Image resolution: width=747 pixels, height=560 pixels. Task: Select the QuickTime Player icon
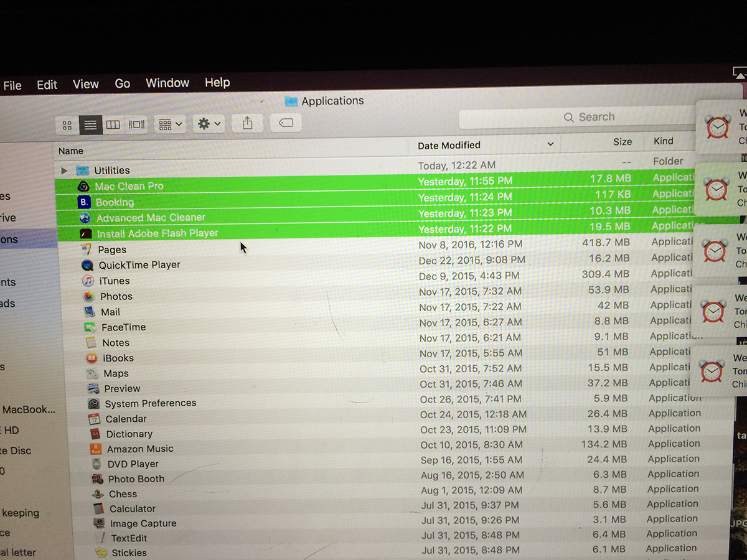87,265
